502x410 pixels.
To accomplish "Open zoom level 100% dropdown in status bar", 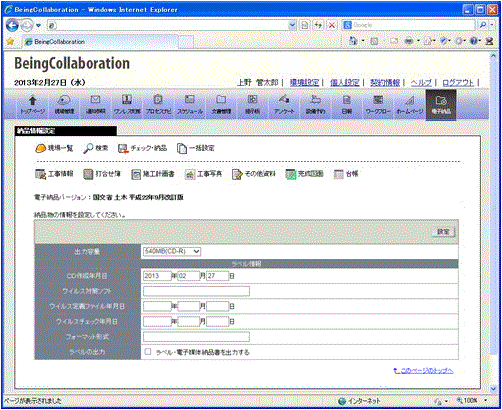I will coord(485,400).
